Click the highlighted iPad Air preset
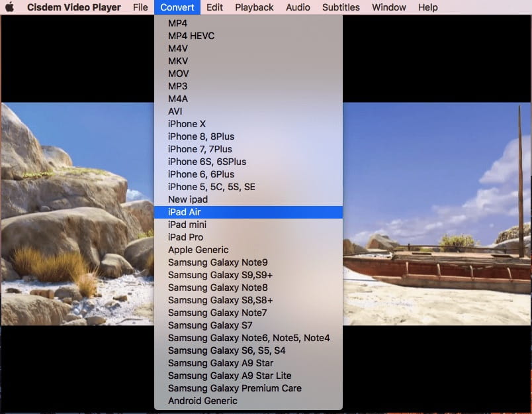The image size is (532, 414). 248,212
